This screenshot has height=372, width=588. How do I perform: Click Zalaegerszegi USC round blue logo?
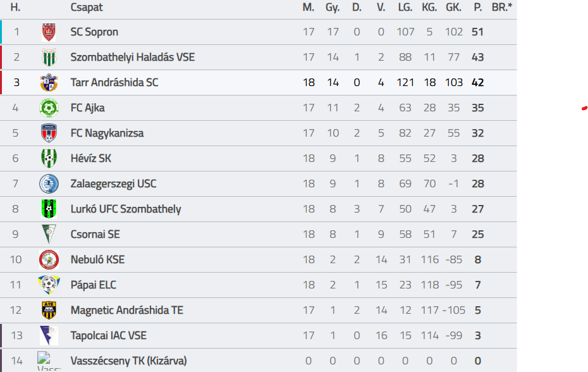[x=49, y=183]
